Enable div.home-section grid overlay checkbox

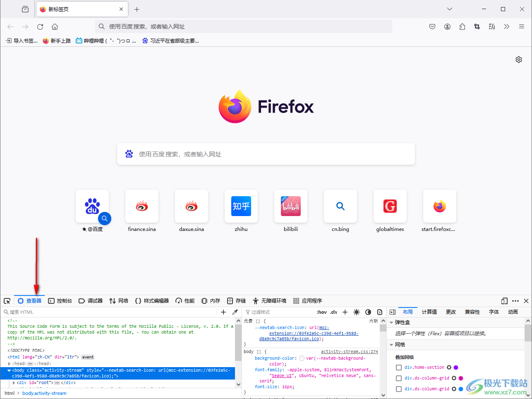(x=399, y=368)
